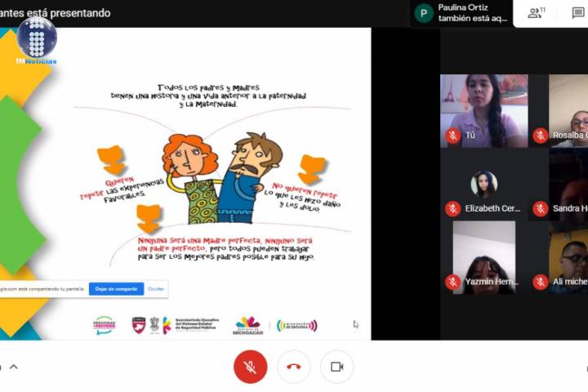
Task: Click muted mic icon on Ali's tile
Action: click(x=540, y=282)
